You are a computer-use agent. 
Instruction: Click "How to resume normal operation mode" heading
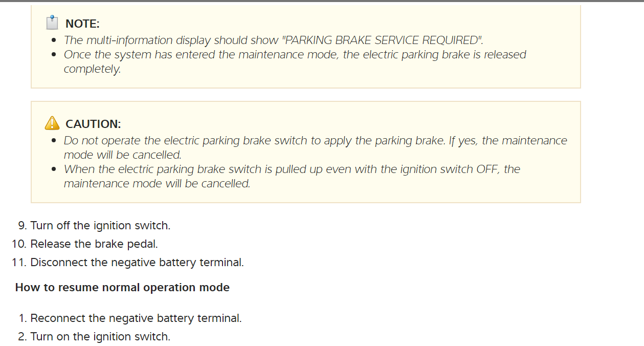[x=122, y=287]
